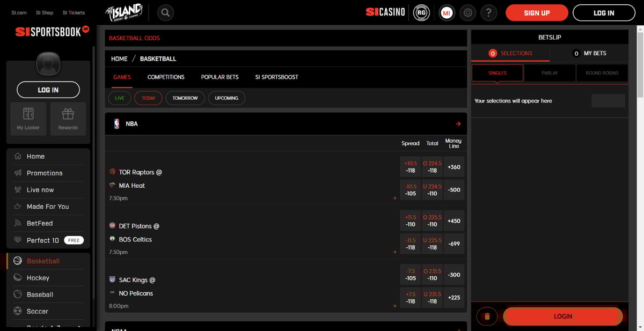
Task: Select the Today filter pill
Action: pos(148,98)
